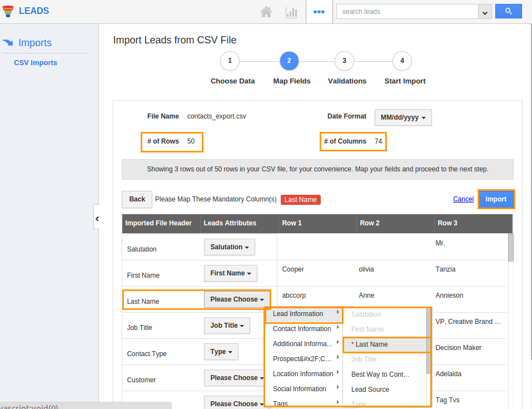Click the Back button
Viewport: 532px width, 409px height.
(x=137, y=199)
